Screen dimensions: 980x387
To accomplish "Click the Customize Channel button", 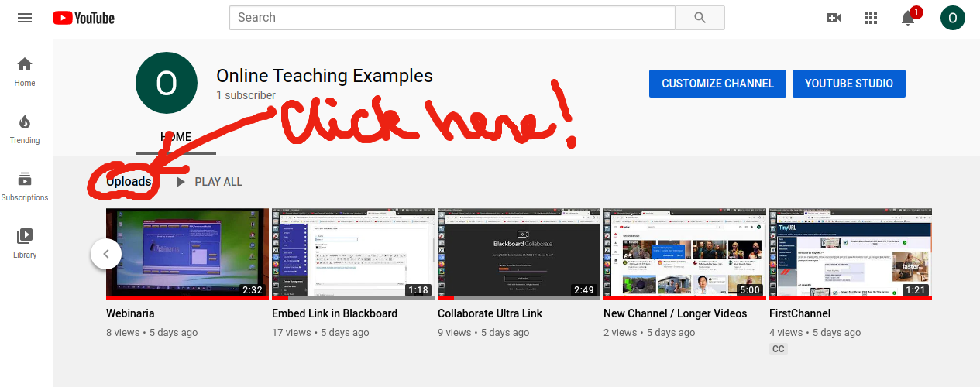I will pos(717,84).
